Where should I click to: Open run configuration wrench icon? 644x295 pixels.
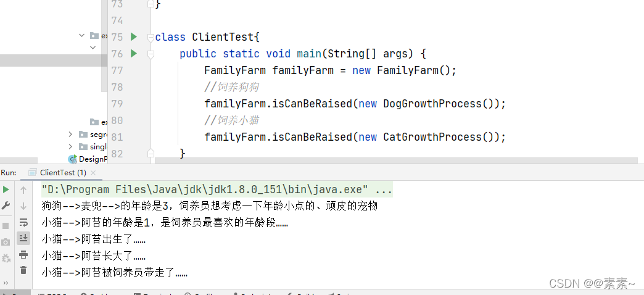coord(6,206)
